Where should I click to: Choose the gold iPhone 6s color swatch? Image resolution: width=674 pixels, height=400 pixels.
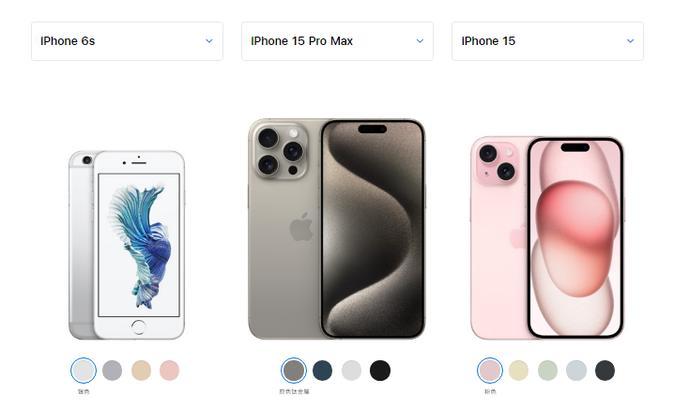141,370
